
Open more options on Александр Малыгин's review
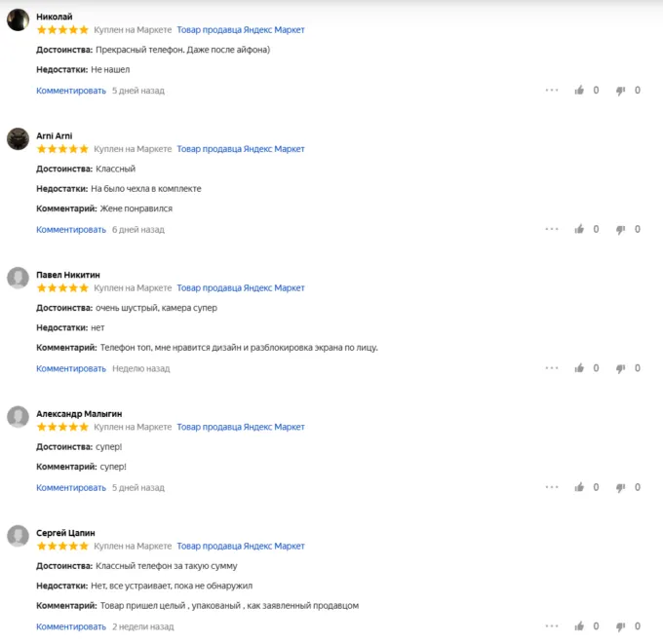(552, 487)
